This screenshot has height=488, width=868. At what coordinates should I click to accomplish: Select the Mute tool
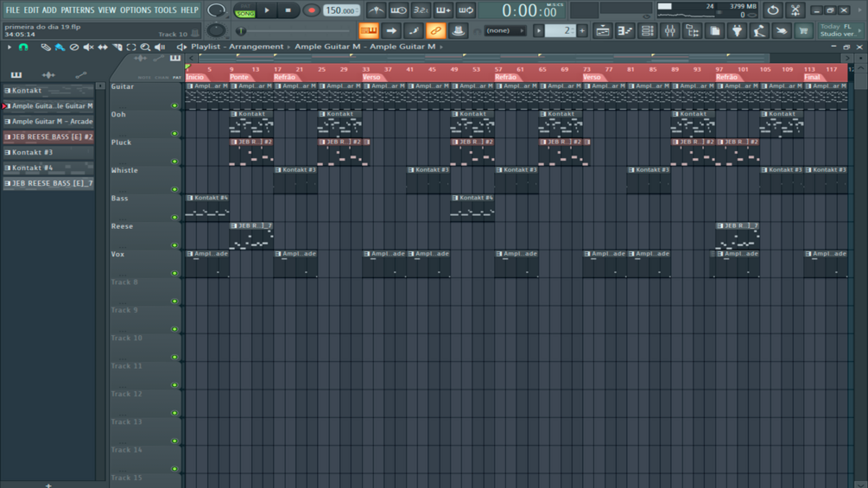pos(88,47)
